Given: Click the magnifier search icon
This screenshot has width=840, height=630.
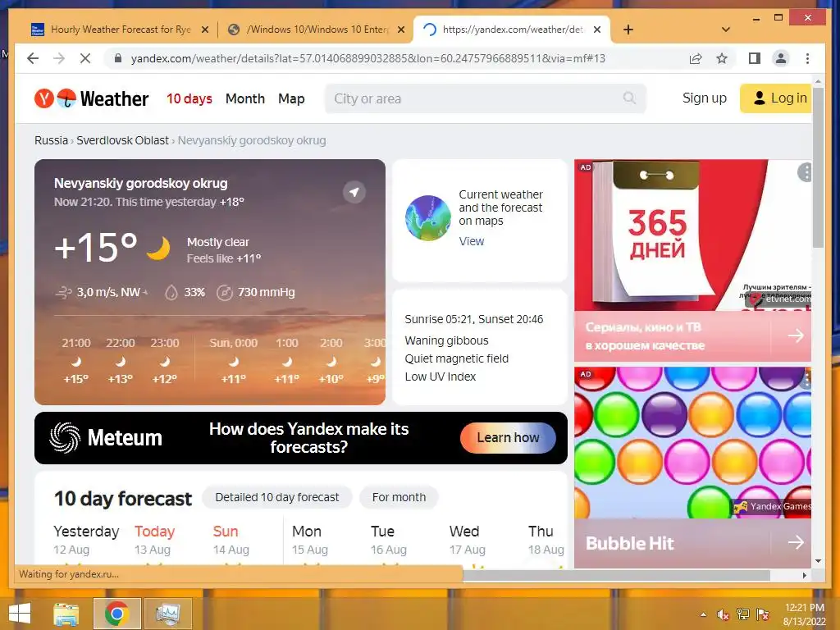Looking at the screenshot, I should tap(629, 98).
